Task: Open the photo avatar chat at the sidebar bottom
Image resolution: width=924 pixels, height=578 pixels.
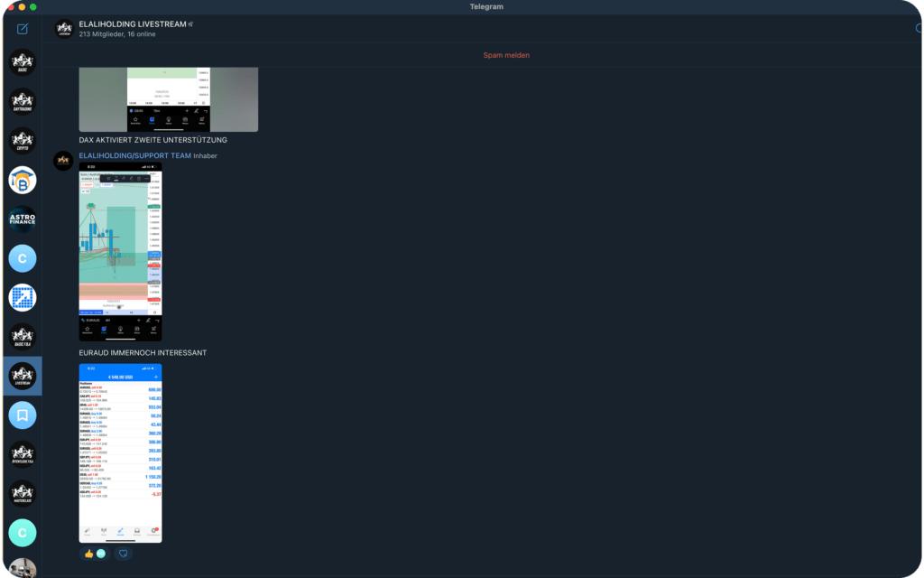Action: pos(23,567)
